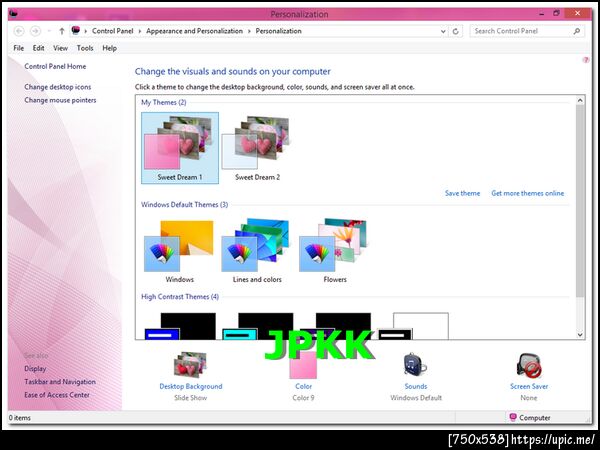Open the recent locations dropdown arrow

point(49,31)
